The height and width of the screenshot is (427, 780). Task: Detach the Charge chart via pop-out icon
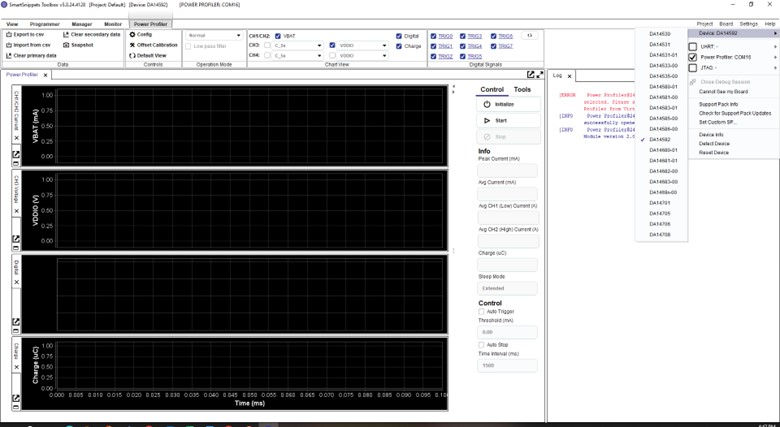coord(16,398)
